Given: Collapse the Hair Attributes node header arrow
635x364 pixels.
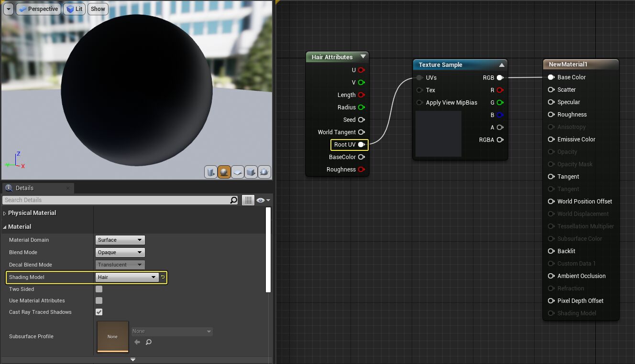Looking at the screenshot, I should (x=363, y=56).
